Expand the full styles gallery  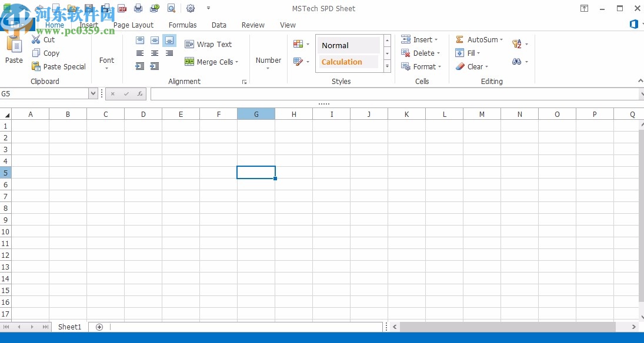pyautogui.click(x=387, y=66)
